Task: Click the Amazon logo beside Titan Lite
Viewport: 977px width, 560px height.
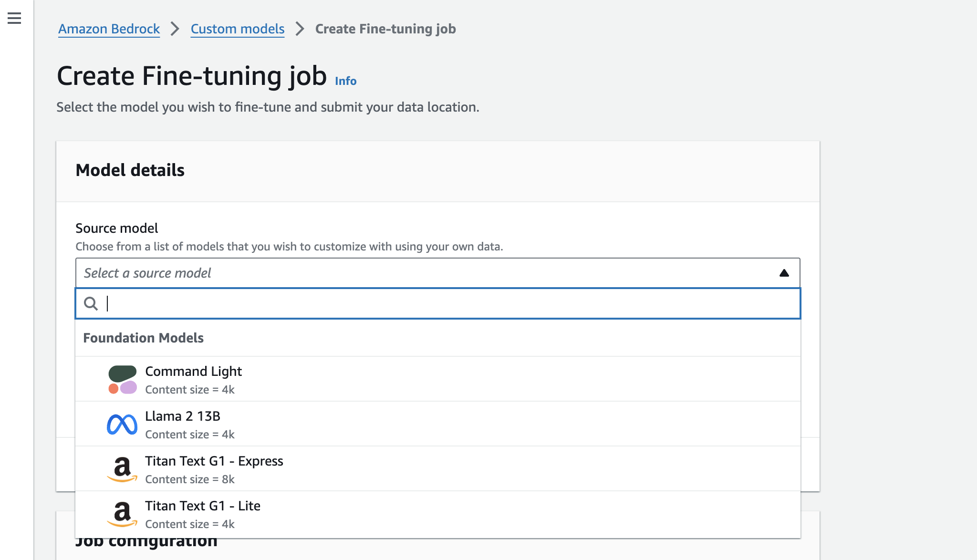Action: pos(122,514)
